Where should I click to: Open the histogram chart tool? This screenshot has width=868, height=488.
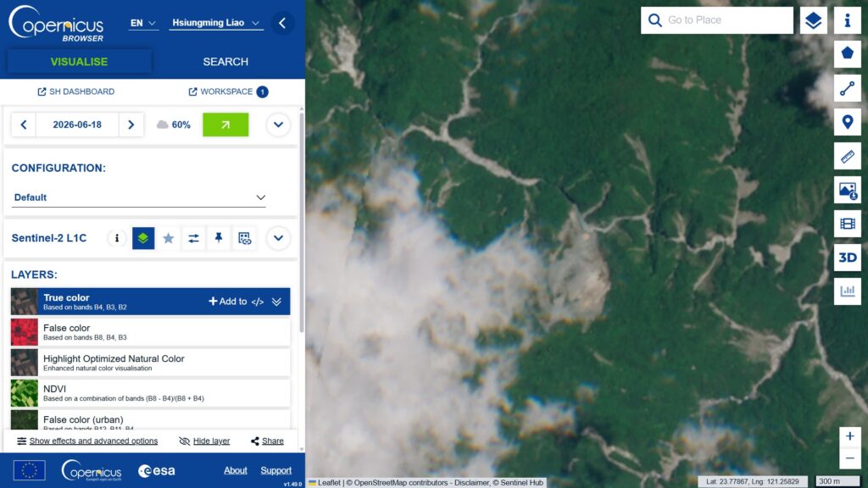click(x=847, y=291)
